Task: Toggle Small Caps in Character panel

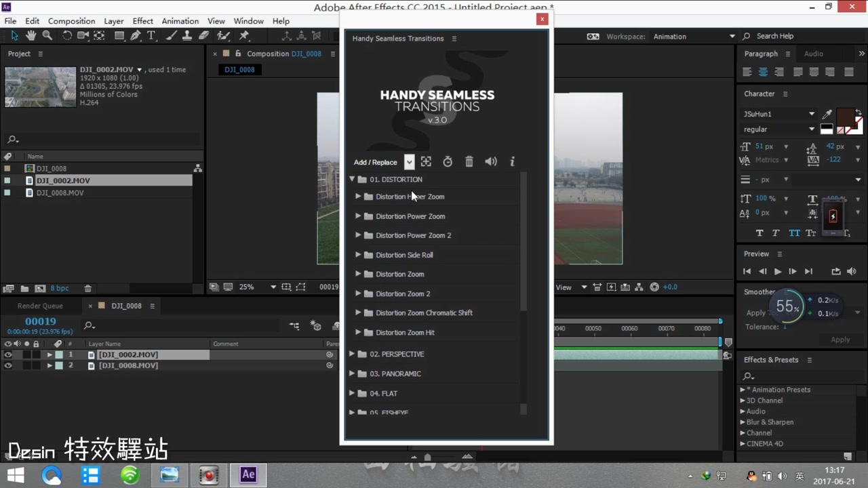Action: (x=811, y=232)
